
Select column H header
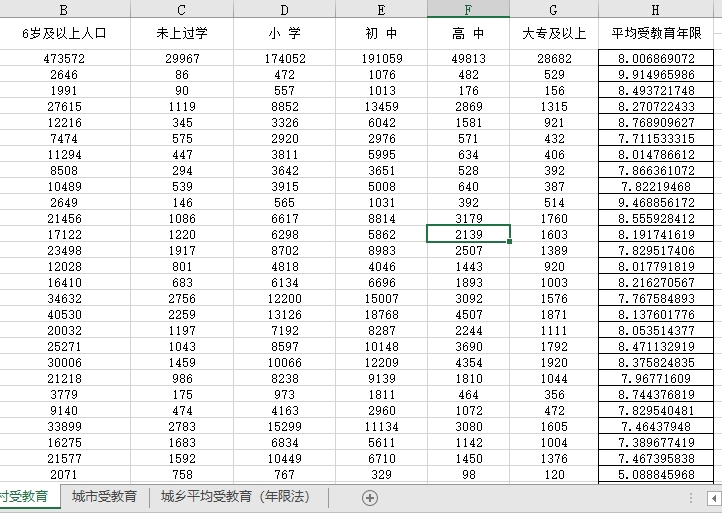[x=656, y=9]
